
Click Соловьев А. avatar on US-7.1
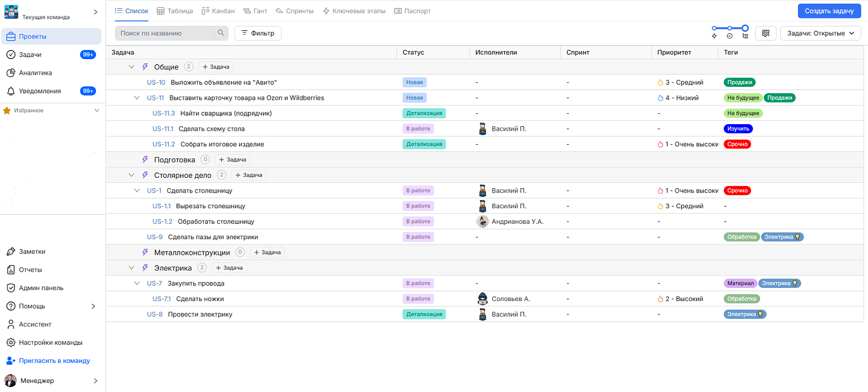pos(482,299)
